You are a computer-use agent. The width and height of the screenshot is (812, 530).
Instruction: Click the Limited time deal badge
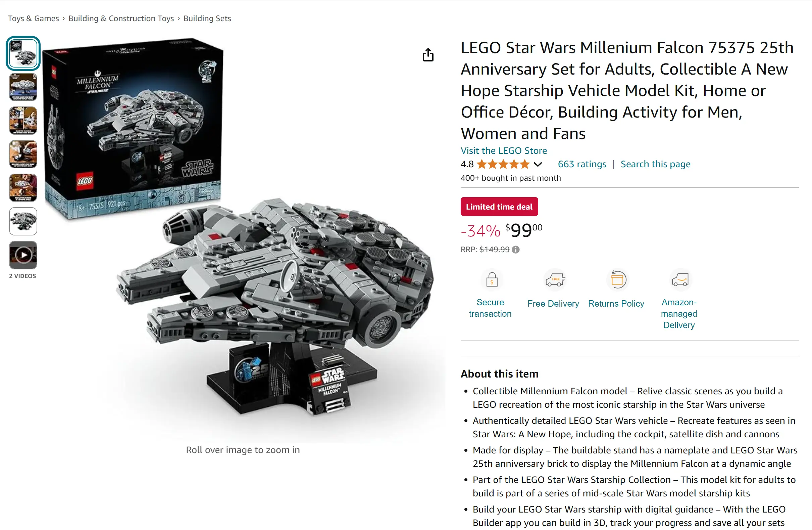[499, 207]
